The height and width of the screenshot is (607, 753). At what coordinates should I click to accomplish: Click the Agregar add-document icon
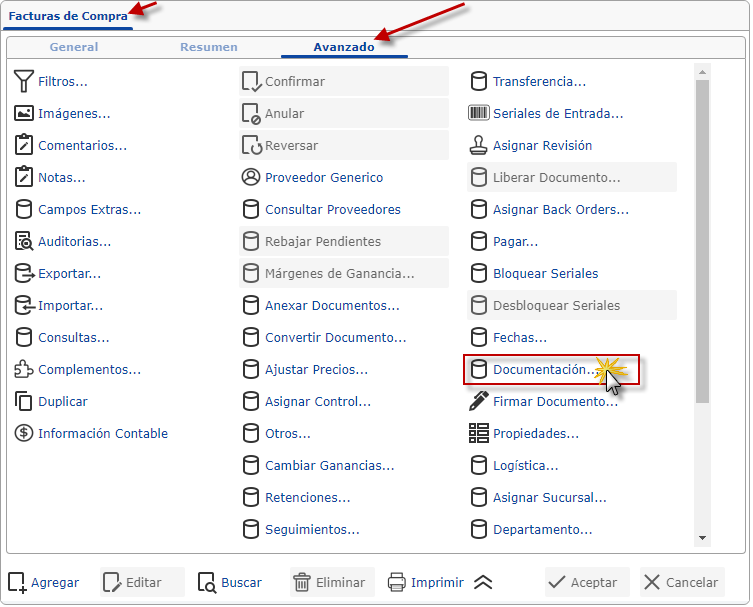point(17,583)
